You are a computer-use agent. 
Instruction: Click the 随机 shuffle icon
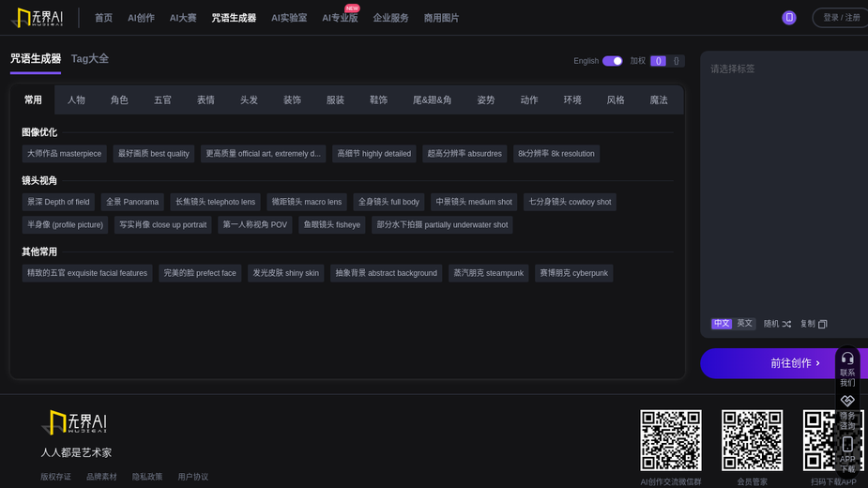[x=786, y=324]
